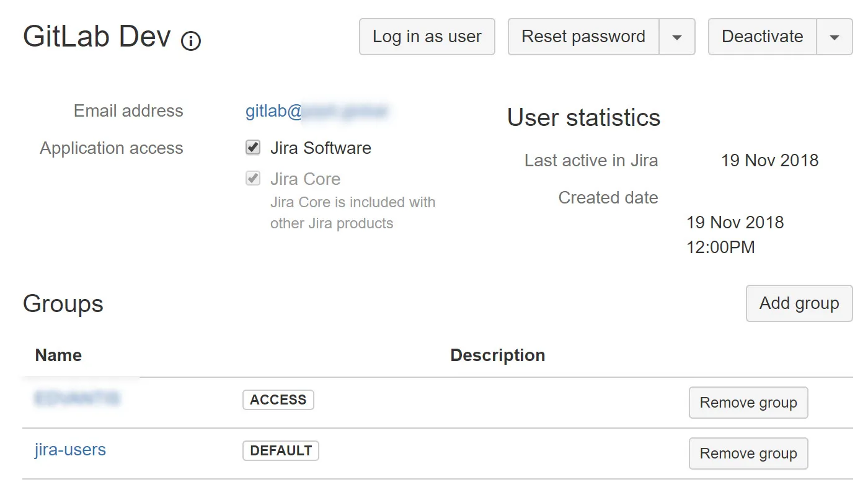Click the Last active date 19 Nov 2018

[769, 160]
